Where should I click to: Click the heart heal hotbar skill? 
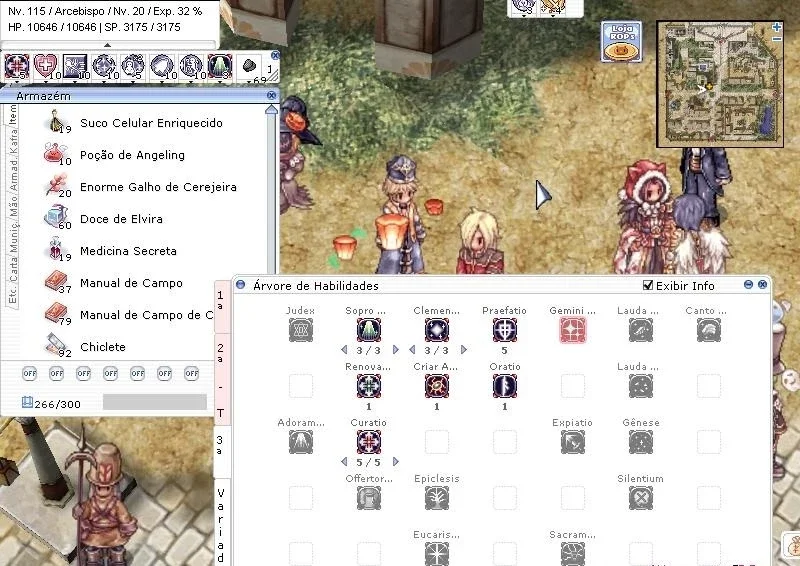[46, 67]
